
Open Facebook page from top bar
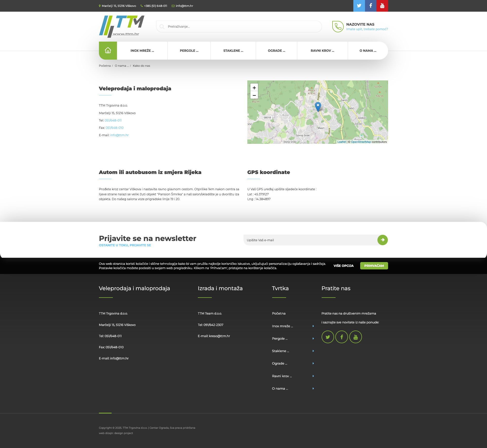[371, 6]
